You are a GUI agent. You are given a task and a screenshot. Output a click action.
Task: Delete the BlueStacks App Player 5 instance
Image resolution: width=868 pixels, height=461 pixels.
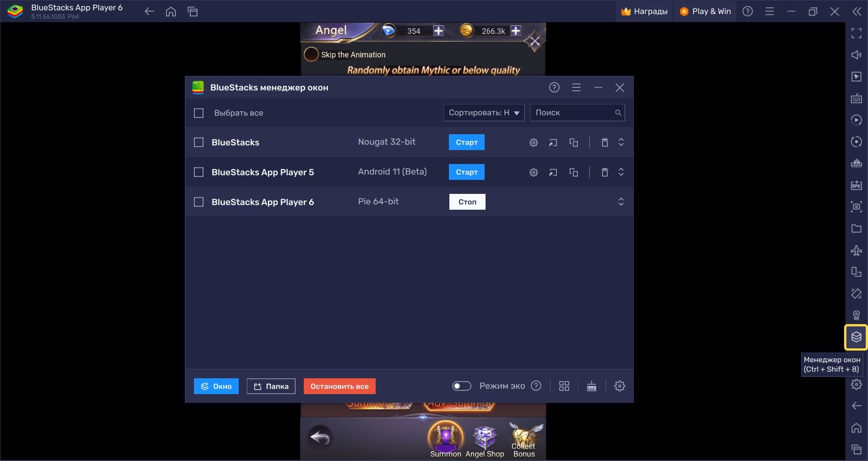coord(604,173)
